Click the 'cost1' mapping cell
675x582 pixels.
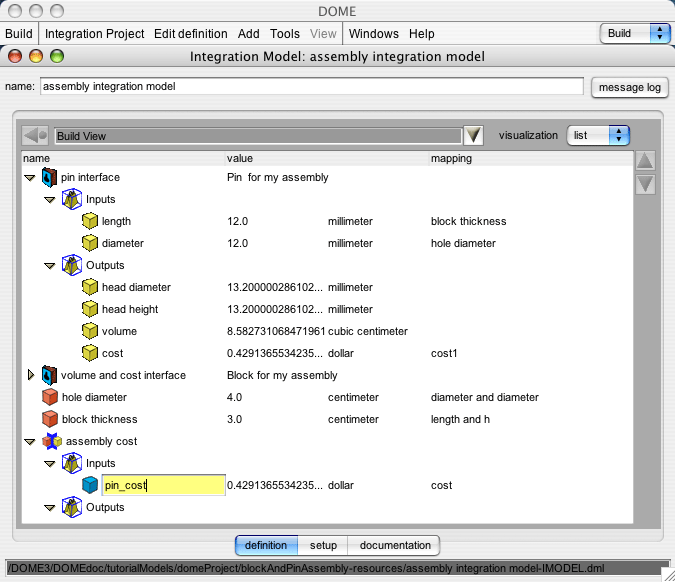pos(444,353)
